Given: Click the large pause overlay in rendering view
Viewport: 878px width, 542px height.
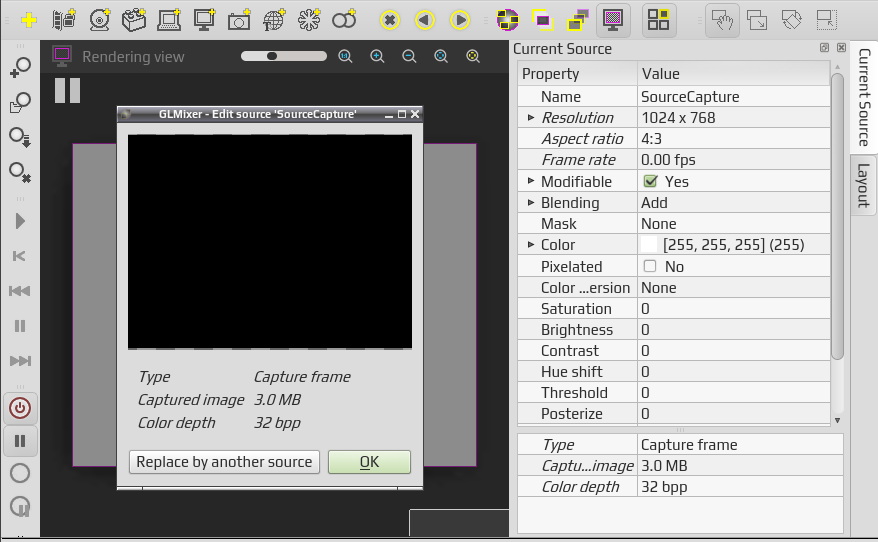Looking at the screenshot, I should point(67,90).
